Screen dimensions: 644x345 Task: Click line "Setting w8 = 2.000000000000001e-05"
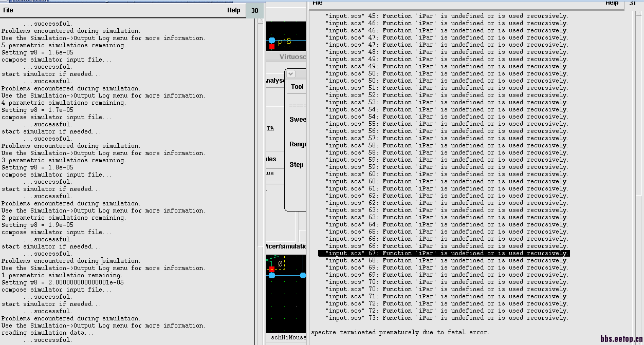tap(63, 282)
